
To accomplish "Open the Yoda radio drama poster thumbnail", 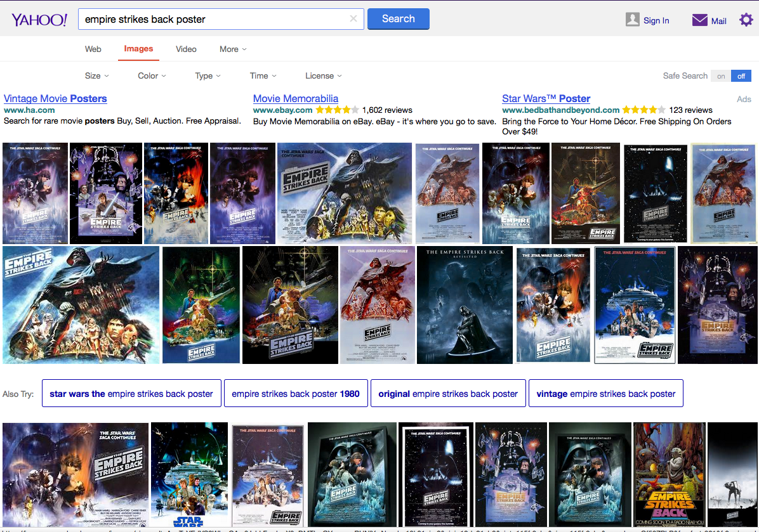I will click(x=670, y=474).
